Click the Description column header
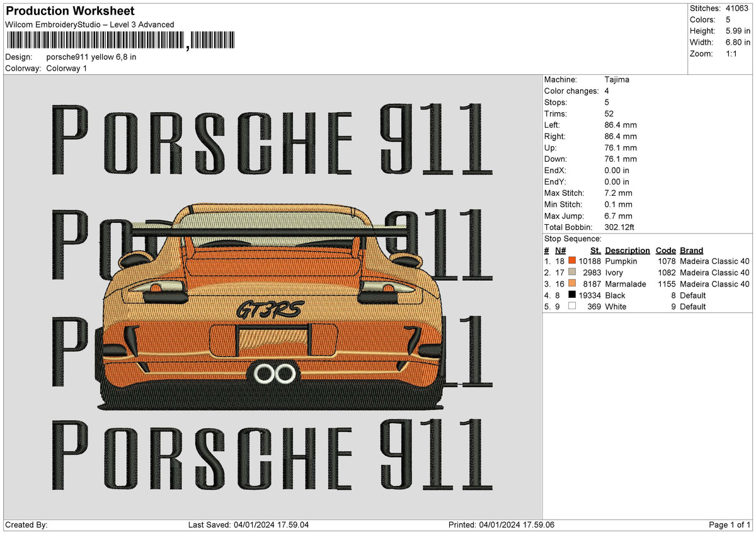Screen dimensions: 756x534 point(627,251)
